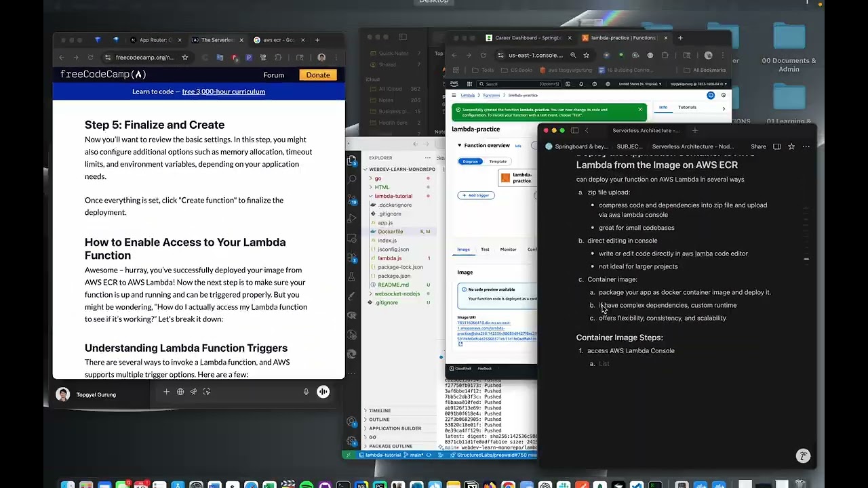Open Run and Debug icon in VS Code
The width and height of the screenshot is (868, 488).
[351, 220]
